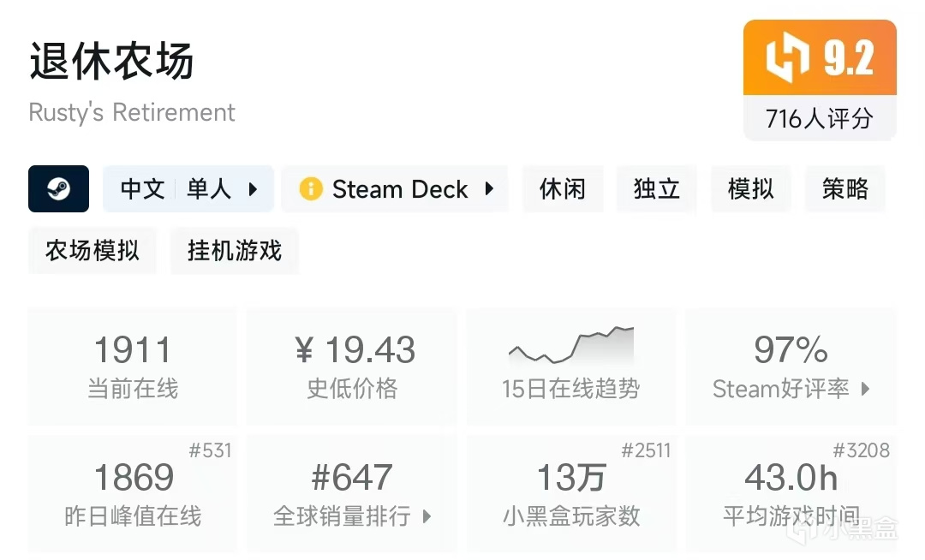Open the 716人评分 ratings count
The image size is (925, 560).
(819, 118)
